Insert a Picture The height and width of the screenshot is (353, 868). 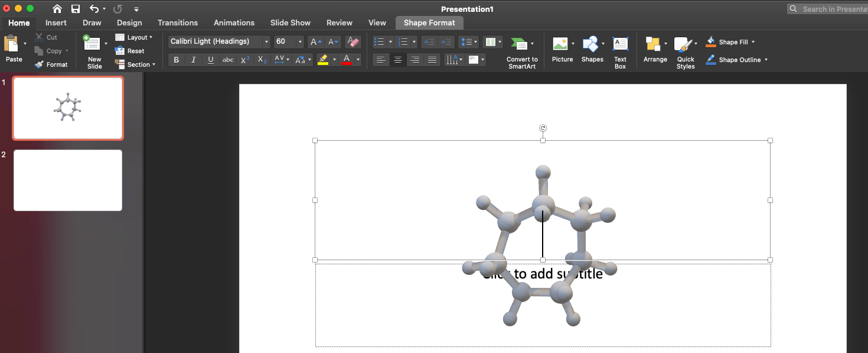tap(562, 50)
